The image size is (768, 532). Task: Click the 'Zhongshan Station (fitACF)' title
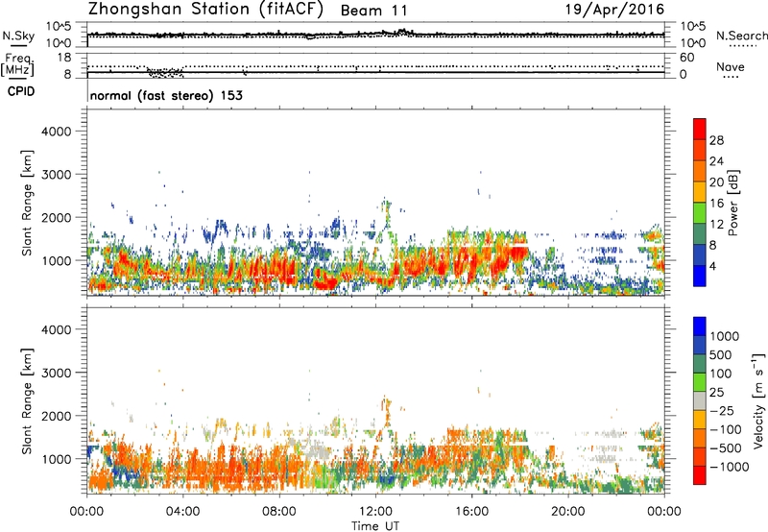(206, 10)
